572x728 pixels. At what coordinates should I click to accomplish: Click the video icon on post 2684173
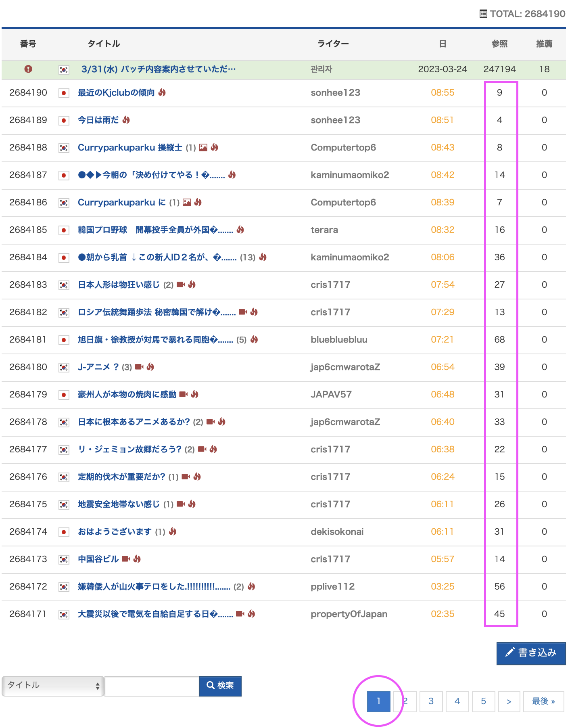pos(126,559)
